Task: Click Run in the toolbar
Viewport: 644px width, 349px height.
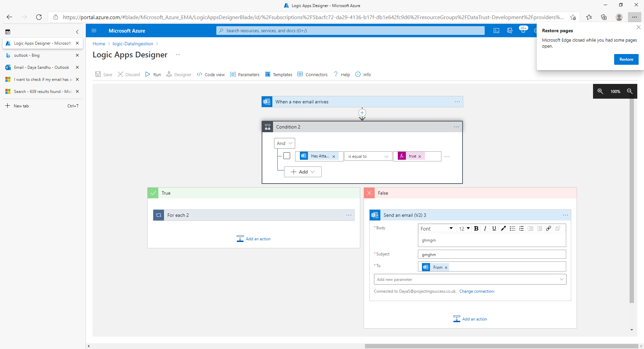Action: click(153, 74)
